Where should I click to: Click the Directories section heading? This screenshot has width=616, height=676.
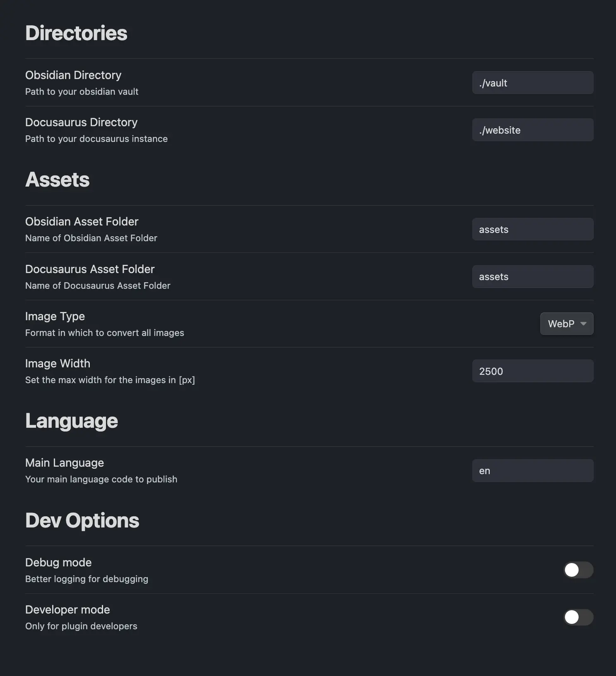(76, 33)
